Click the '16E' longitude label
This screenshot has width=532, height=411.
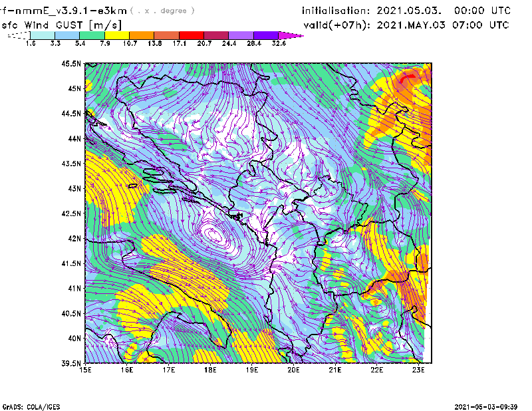(127, 370)
